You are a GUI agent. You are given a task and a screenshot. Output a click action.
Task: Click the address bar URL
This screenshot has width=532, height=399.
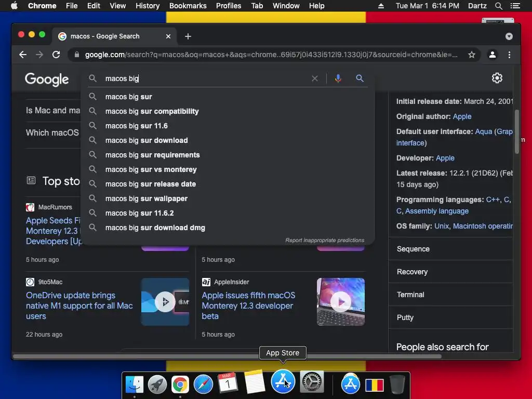pos(271,55)
